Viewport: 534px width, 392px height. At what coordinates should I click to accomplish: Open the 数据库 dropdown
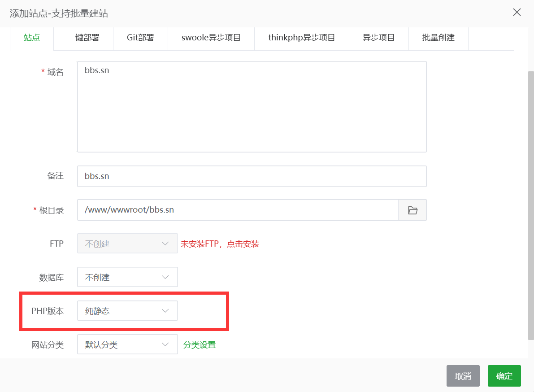coord(127,277)
